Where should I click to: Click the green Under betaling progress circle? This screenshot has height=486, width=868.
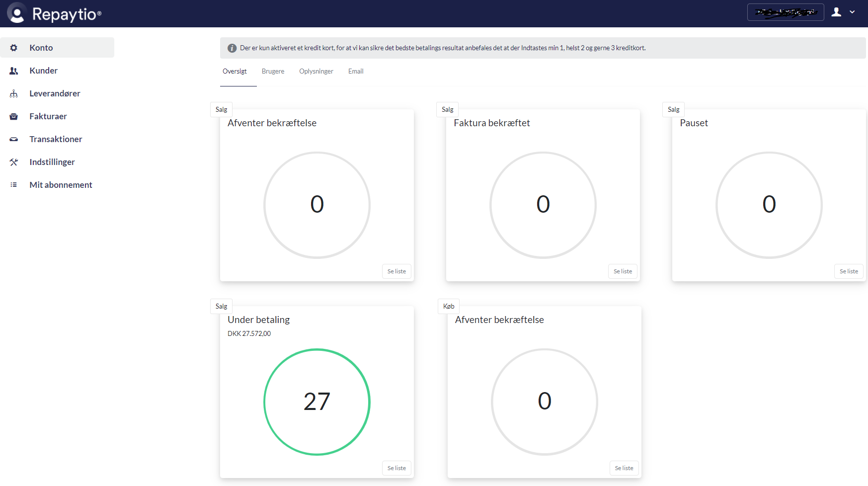click(x=317, y=402)
